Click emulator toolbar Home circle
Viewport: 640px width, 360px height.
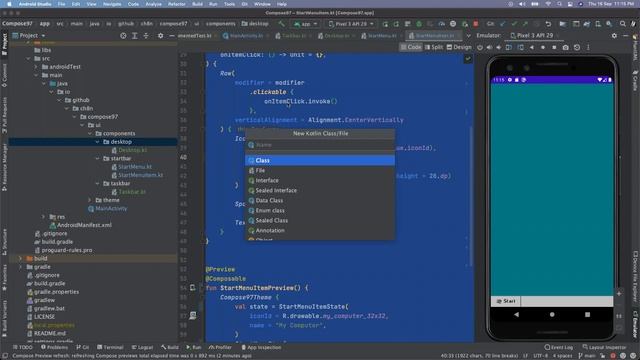pos(543,47)
